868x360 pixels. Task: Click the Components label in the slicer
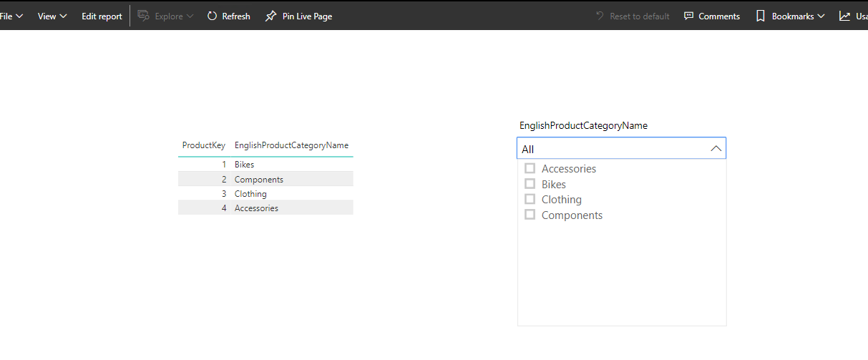click(x=572, y=215)
